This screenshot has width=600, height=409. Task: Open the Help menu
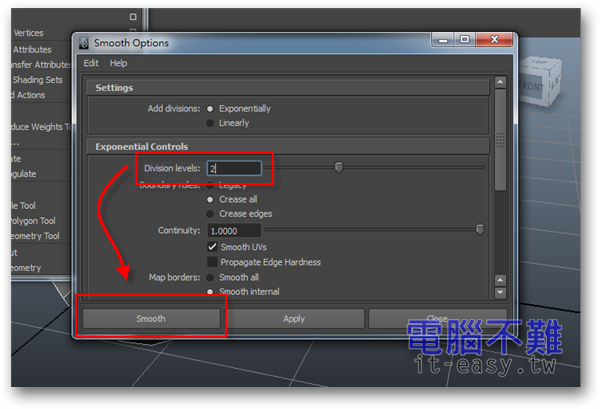pos(118,63)
